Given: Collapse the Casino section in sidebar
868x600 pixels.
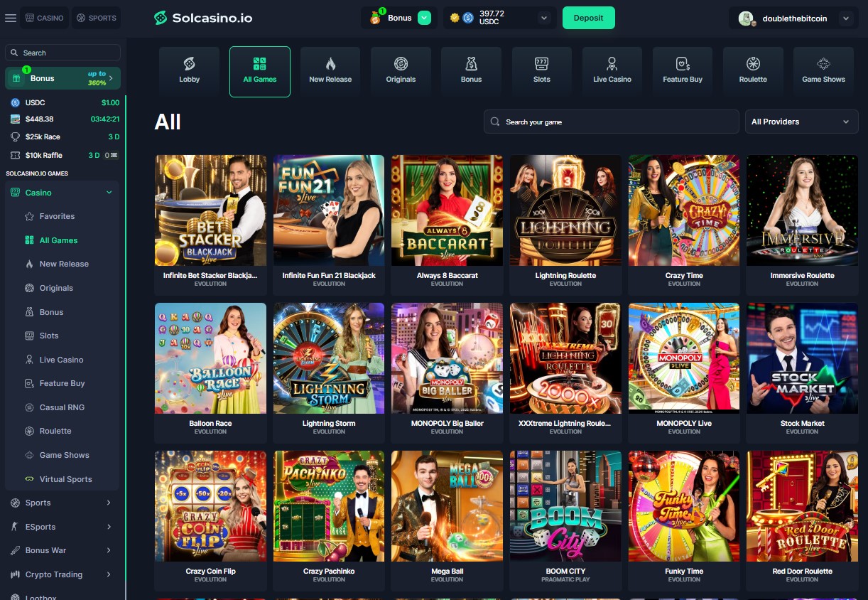Looking at the screenshot, I should click(109, 193).
